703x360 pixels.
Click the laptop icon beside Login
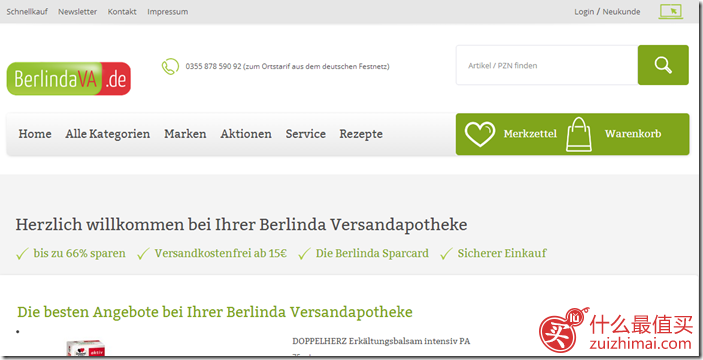[x=671, y=11]
